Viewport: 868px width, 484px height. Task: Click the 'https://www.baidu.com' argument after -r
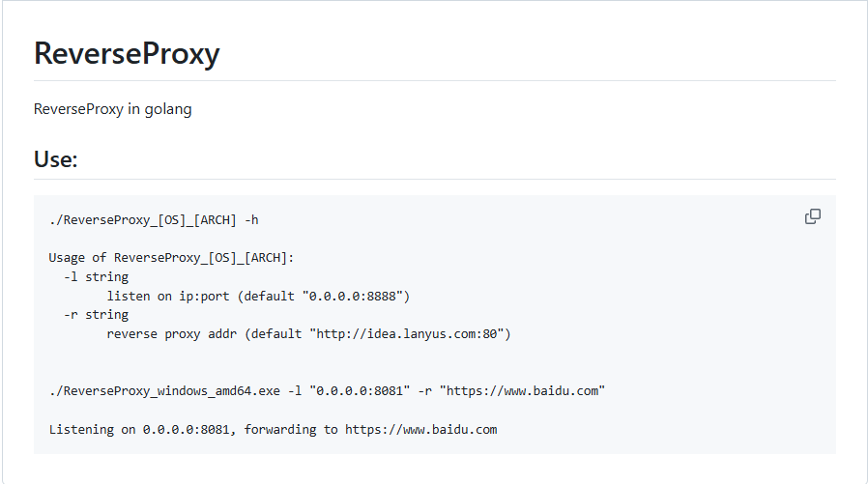tap(523, 390)
